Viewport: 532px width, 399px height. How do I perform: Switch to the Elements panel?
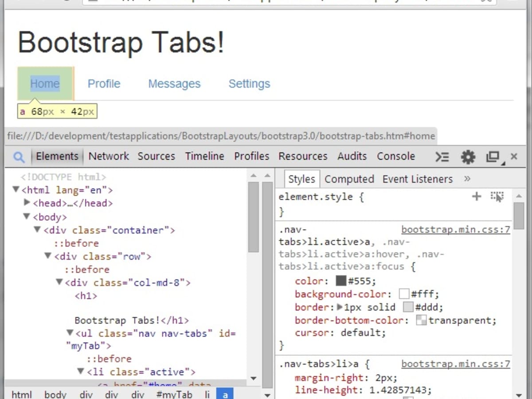point(57,156)
